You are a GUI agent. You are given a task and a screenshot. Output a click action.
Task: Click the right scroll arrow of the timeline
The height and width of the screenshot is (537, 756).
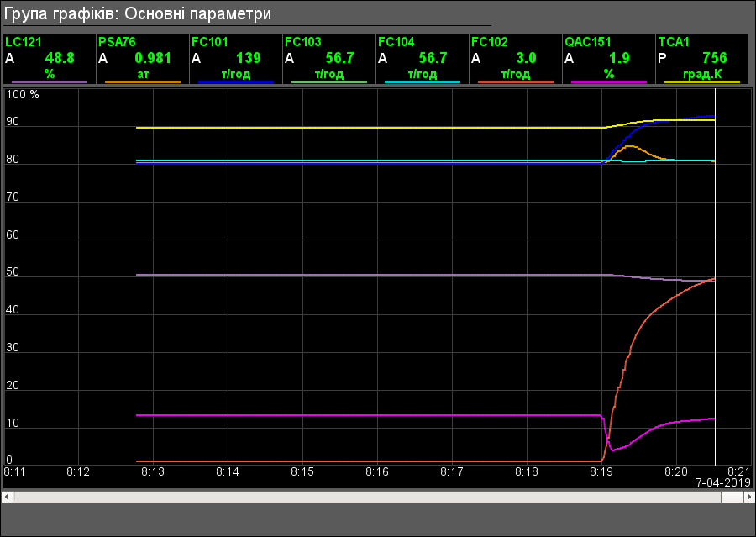pos(749,497)
